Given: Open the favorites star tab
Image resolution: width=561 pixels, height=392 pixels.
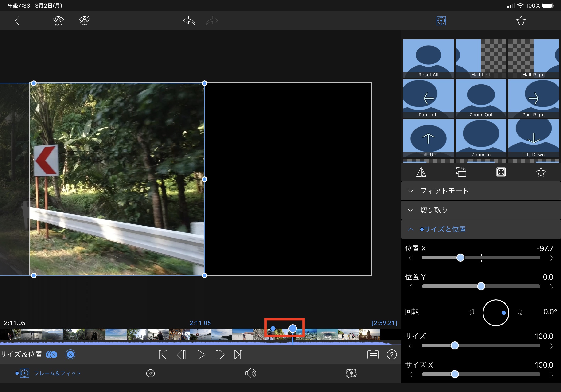Looking at the screenshot, I should pyautogui.click(x=521, y=21).
